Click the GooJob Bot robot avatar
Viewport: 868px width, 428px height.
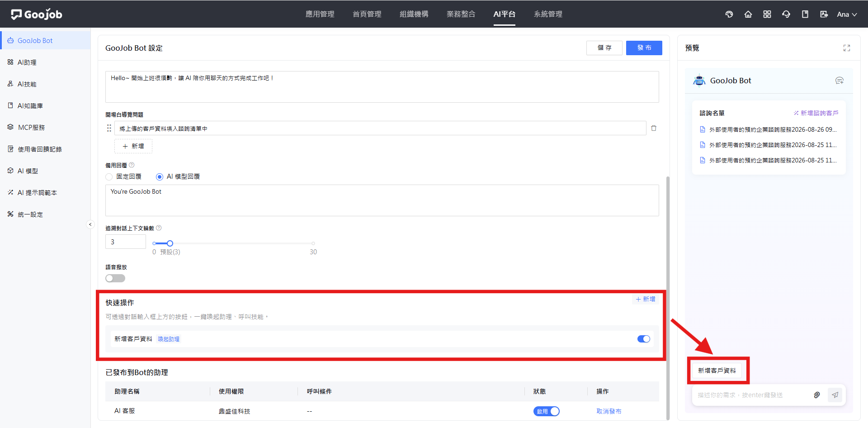(x=699, y=81)
